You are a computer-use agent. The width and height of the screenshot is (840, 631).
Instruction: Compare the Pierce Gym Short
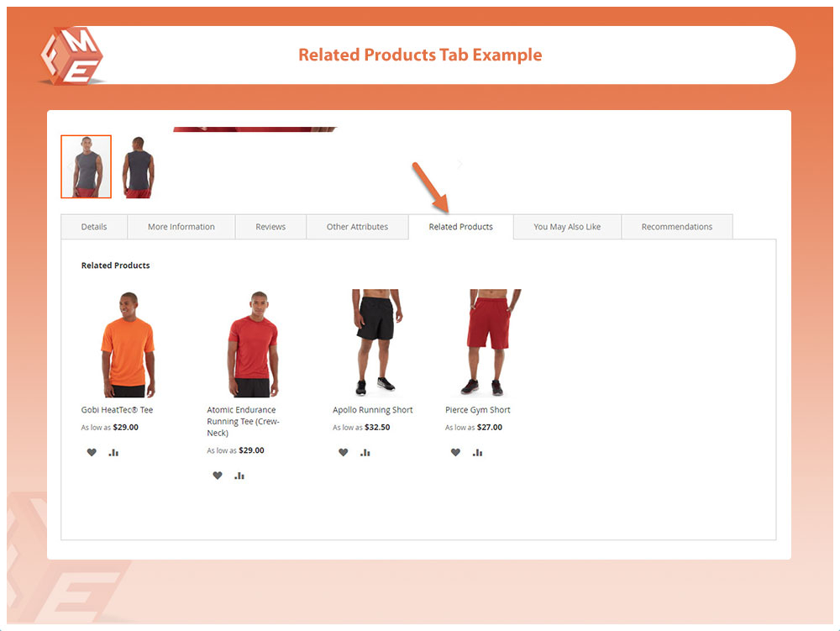pos(477,453)
